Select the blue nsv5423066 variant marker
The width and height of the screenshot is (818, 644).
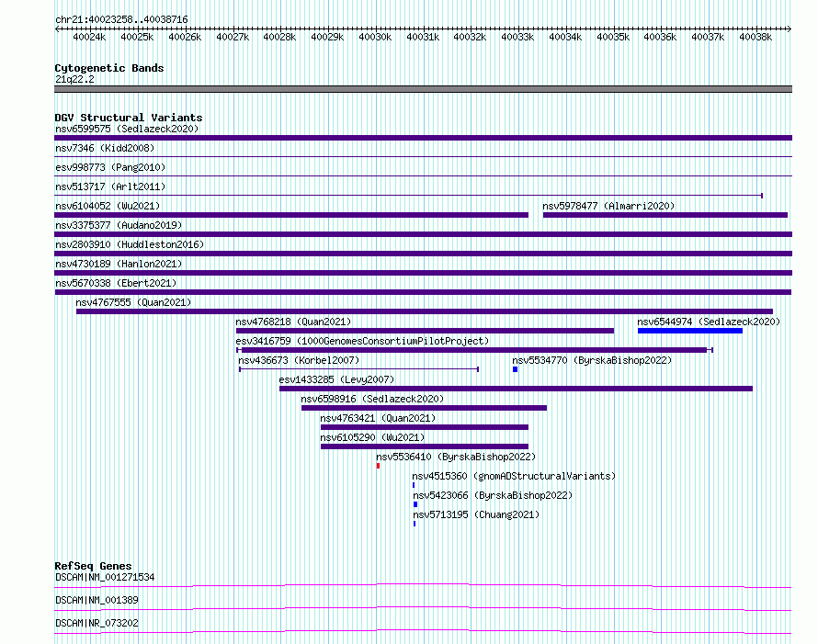tap(415, 504)
